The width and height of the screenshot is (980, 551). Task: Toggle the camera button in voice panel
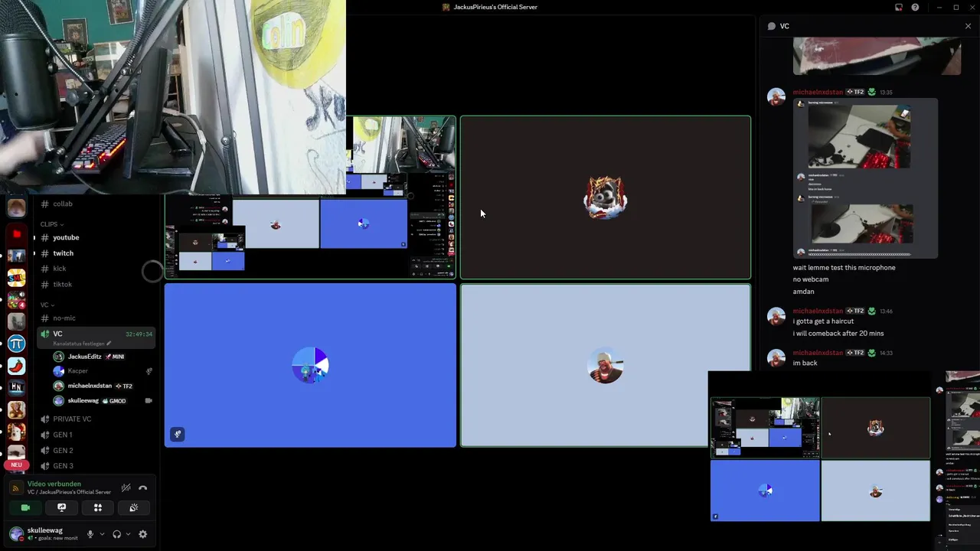(25, 507)
